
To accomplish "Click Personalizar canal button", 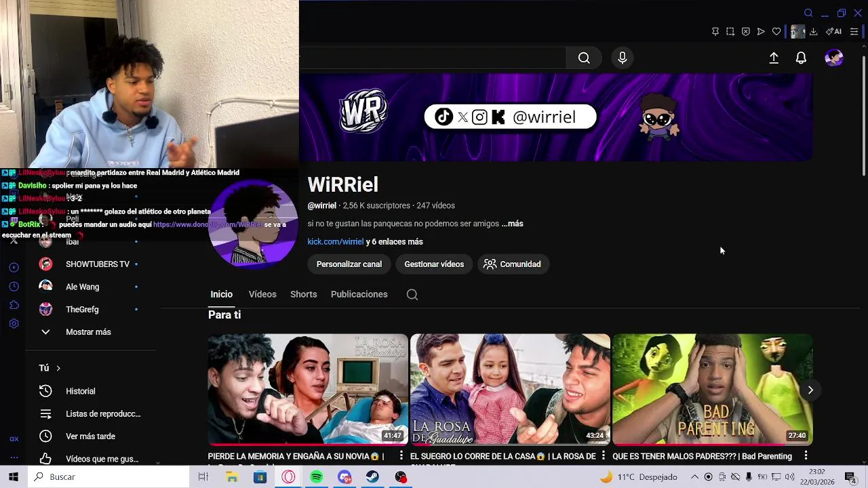I will [349, 264].
